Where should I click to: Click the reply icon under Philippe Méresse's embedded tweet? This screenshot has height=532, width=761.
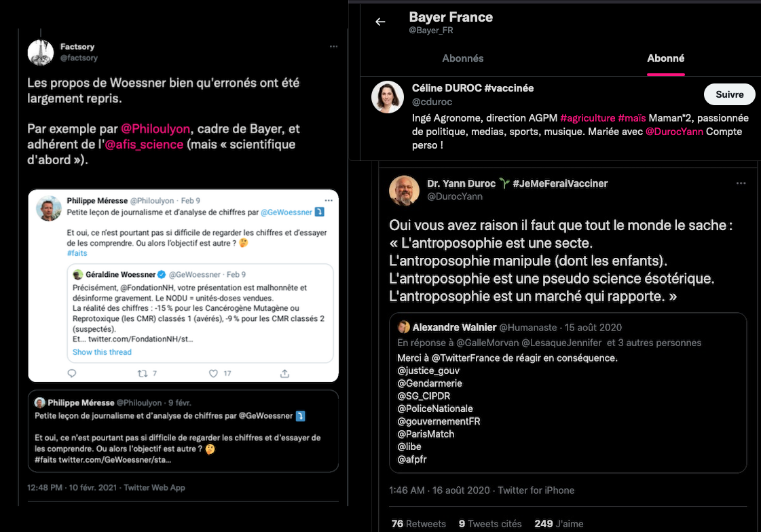(x=72, y=373)
